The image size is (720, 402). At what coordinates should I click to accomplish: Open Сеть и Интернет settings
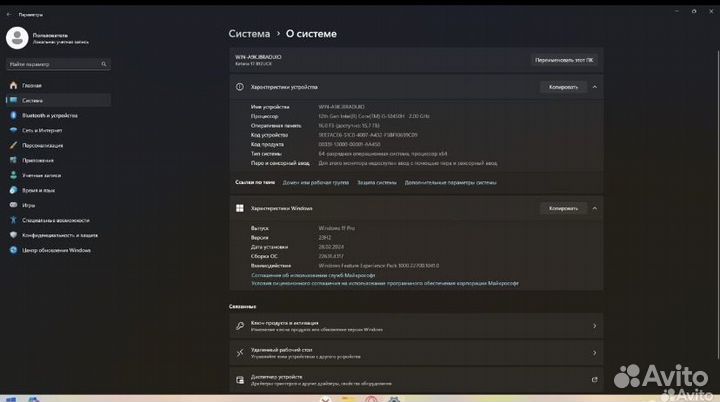(43, 130)
